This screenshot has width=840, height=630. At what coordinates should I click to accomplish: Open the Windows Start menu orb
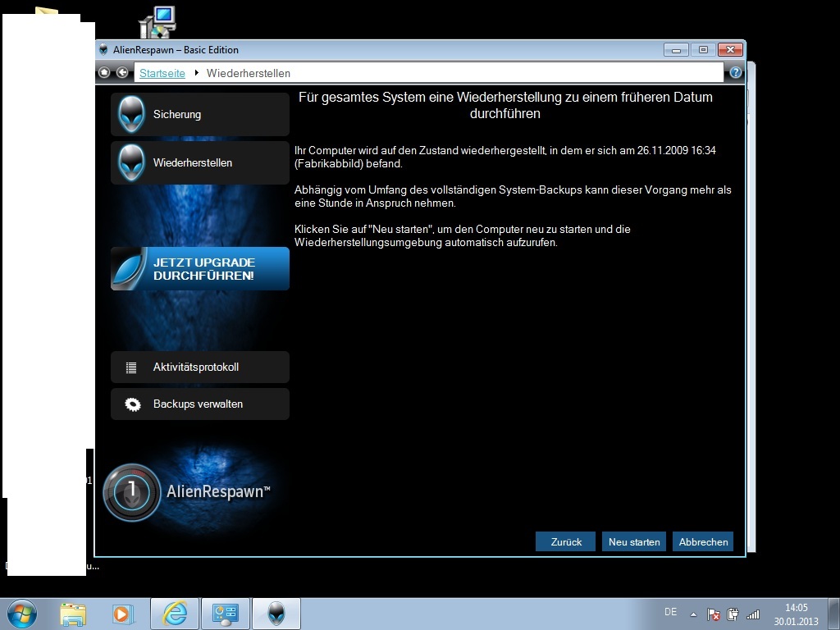22,614
